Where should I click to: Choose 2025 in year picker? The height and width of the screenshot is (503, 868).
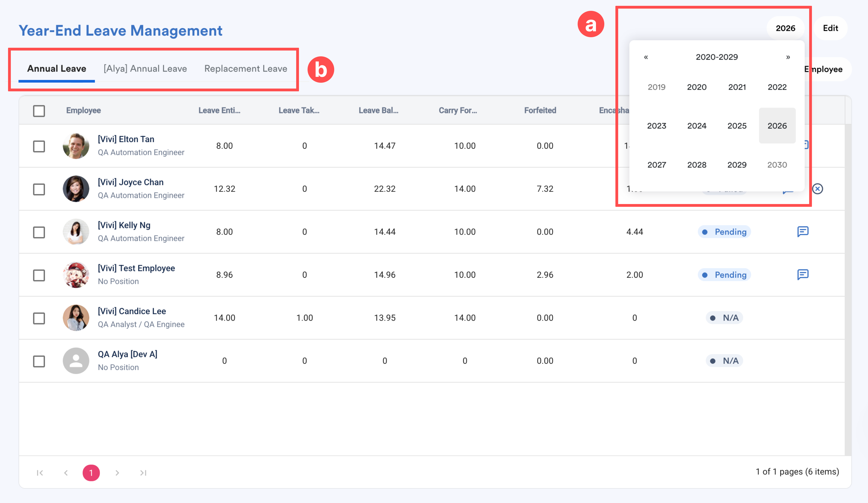tap(737, 126)
